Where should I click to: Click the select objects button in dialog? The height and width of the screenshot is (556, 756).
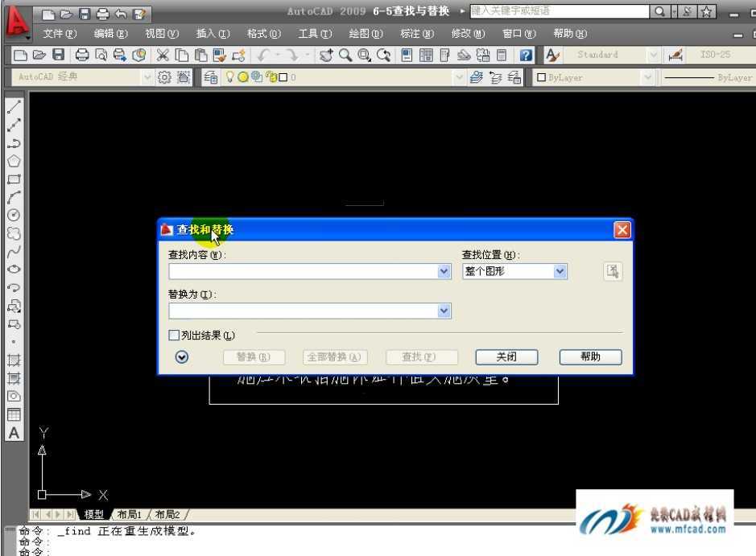tap(613, 271)
